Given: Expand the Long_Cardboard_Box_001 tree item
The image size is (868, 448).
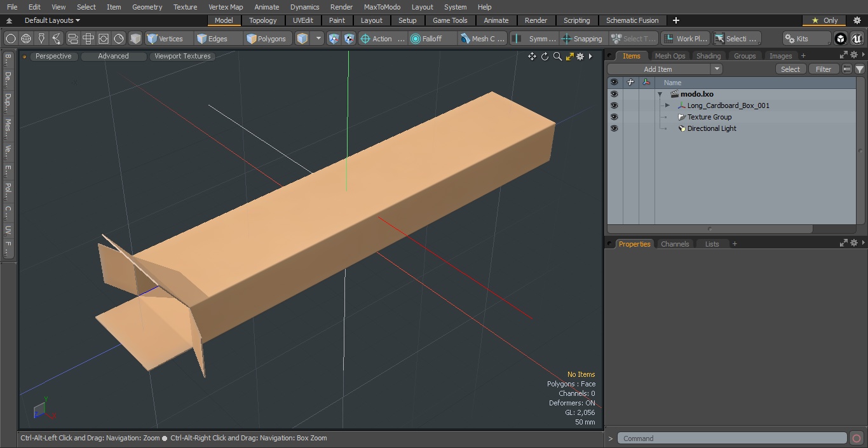Looking at the screenshot, I should click(x=667, y=105).
